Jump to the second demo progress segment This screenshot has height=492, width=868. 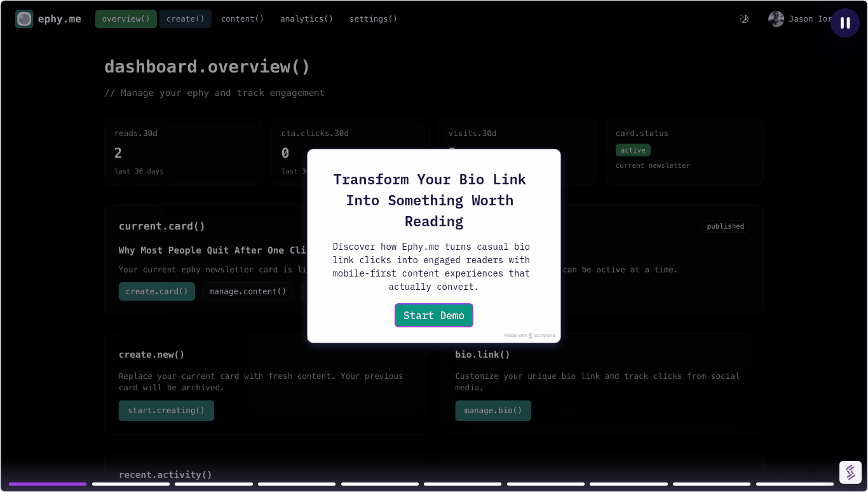[131, 484]
